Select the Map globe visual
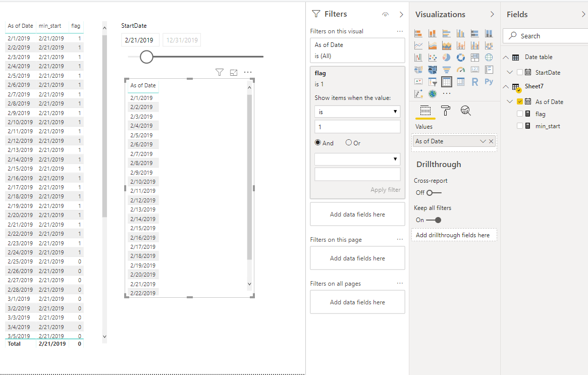 489,58
